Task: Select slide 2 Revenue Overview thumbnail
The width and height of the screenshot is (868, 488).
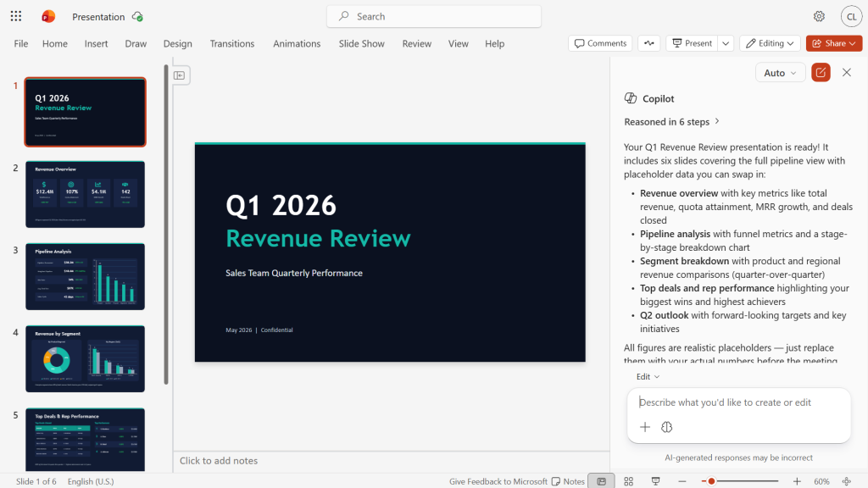Action: click(86, 194)
